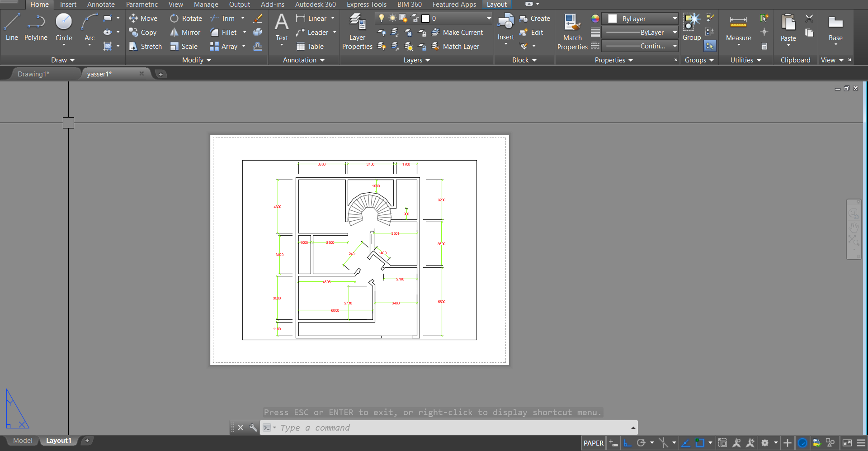Toggle Ortho mode in the status bar

click(627, 443)
